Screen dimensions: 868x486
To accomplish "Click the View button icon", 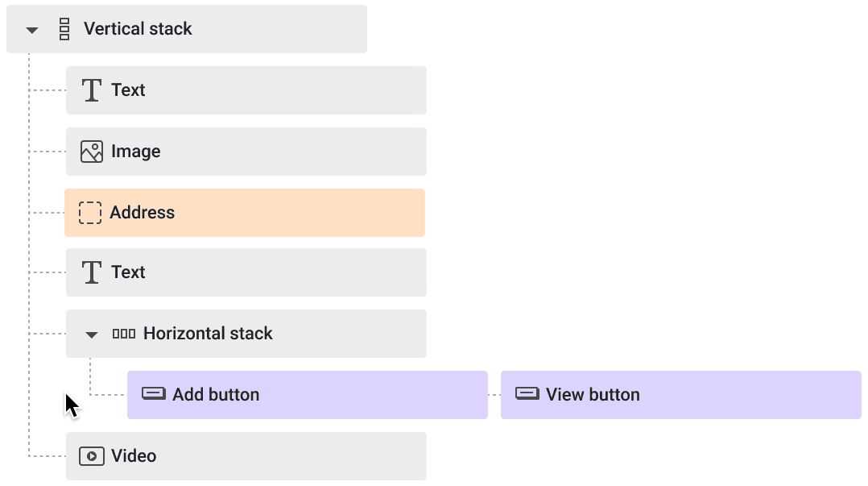I will [x=527, y=393].
